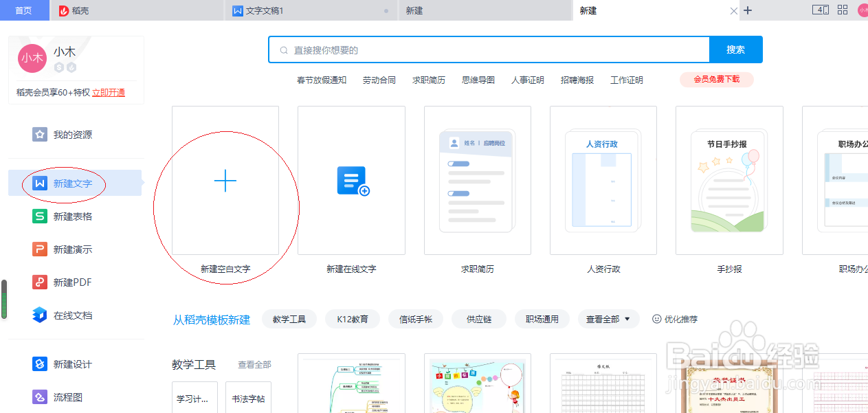Switch to the 首页 tab
Viewport: 868px width, 413px height.
click(24, 10)
